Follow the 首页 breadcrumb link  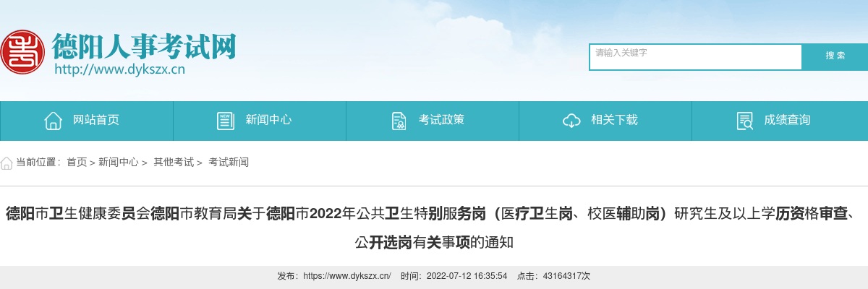tap(77, 163)
